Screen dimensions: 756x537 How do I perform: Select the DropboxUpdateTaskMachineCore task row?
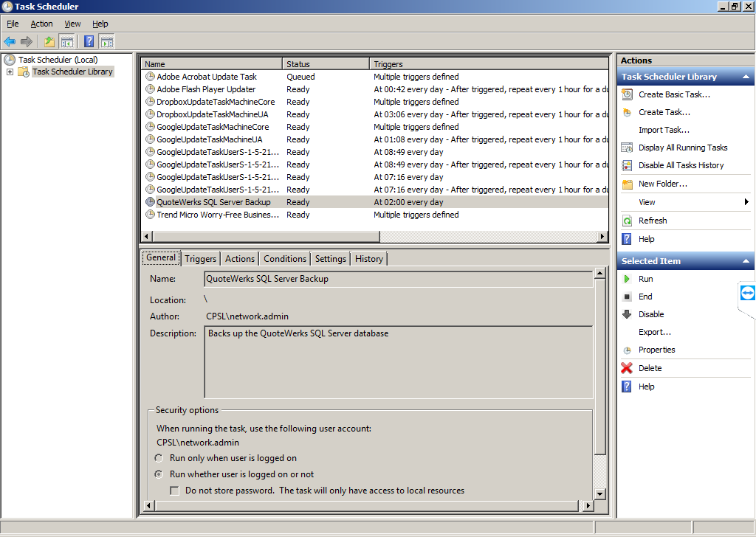[374, 102]
